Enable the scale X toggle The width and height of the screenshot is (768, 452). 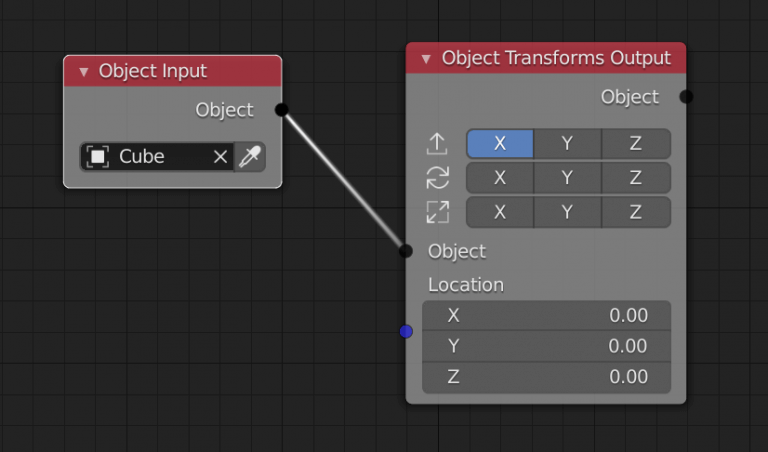click(500, 212)
